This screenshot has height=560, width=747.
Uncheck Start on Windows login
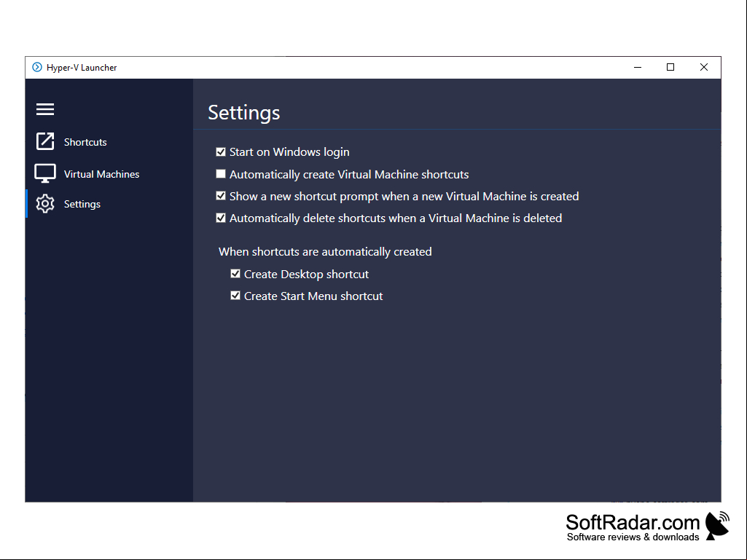(221, 152)
